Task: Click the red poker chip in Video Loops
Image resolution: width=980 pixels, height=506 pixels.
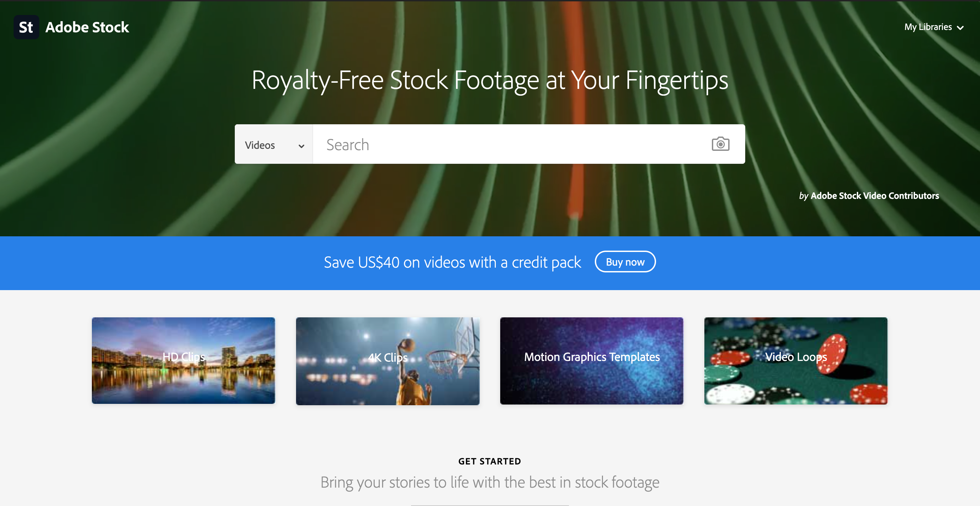Action: click(x=833, y=353)
